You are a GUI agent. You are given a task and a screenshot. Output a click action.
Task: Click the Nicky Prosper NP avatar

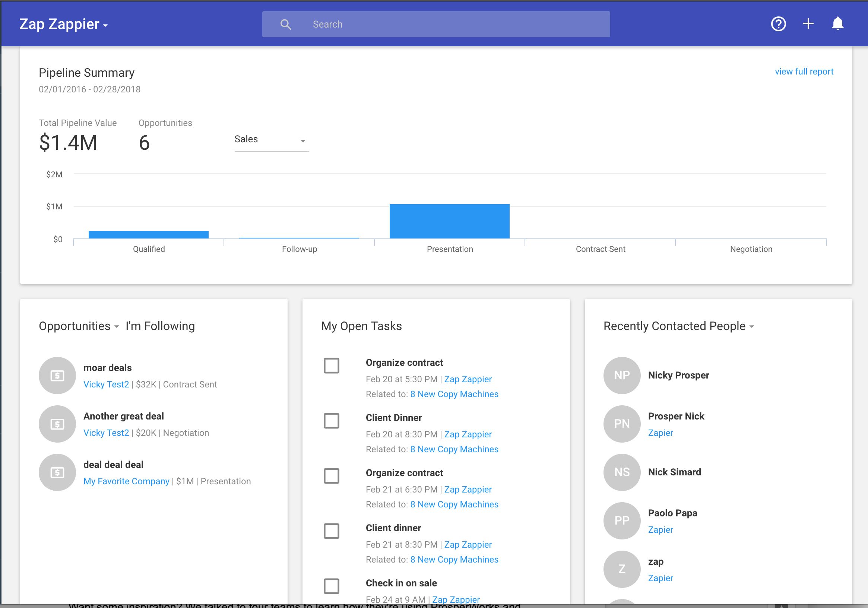(621, 376)
